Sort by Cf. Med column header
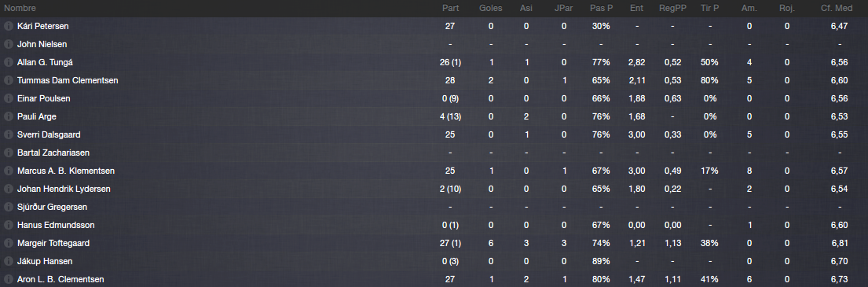868x287 pixels. click(837, 9)
